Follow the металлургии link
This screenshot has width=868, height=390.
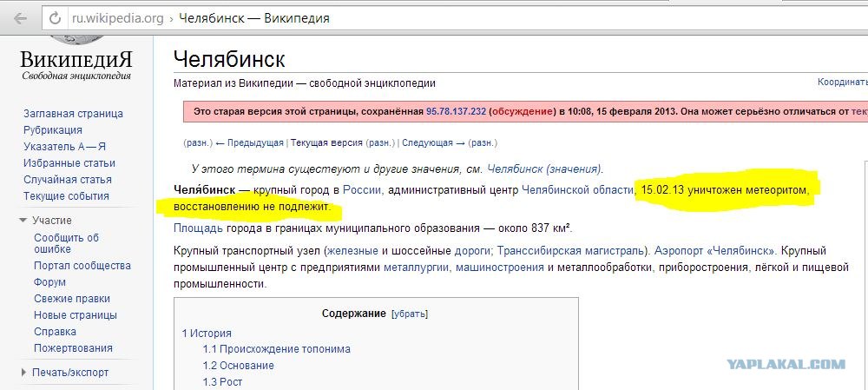click(x=418, y=268)
